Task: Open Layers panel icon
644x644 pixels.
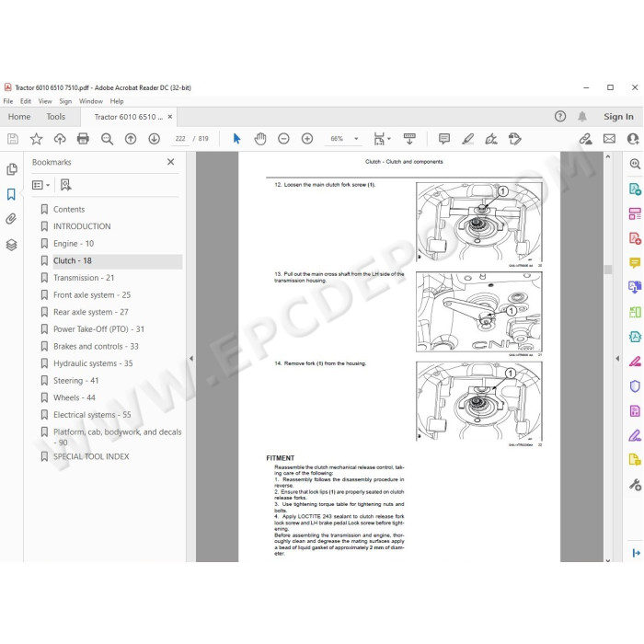Action: (11, 245)
